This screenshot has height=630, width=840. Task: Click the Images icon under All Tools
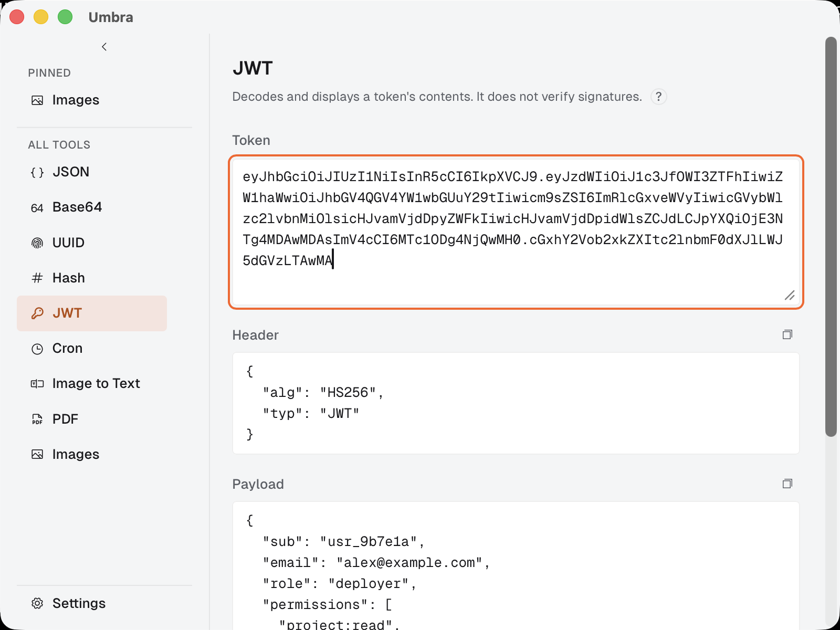(37, 454)
